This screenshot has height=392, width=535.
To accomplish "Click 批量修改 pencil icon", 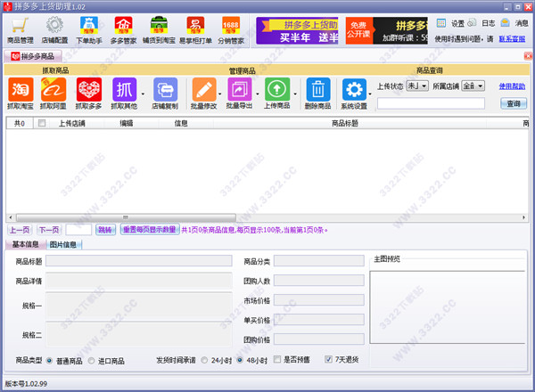I will click(204, 94).
